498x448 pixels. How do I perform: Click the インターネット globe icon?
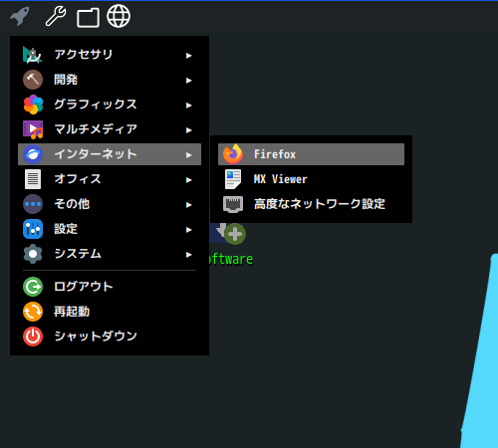pyautogui.click(x=33, y=154)
